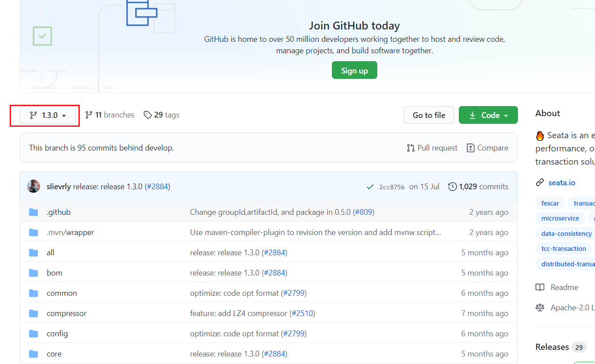Click the Sign up button
595x364 pixels.
click(x=354, y=70)
